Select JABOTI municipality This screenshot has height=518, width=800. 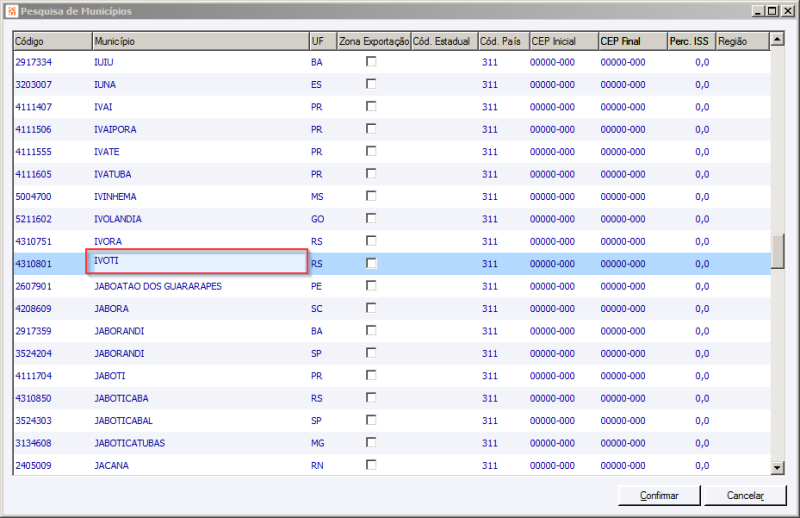click(x=110, y=376)
